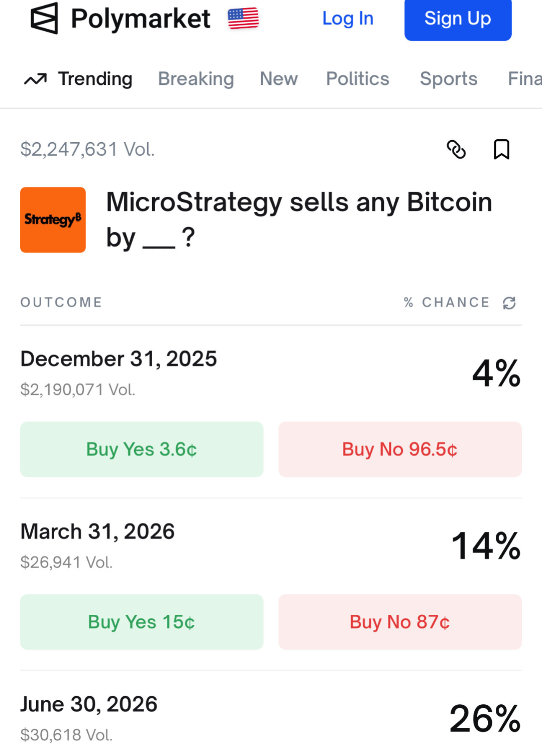
Task: Expand the March 31, 2026 outcome
Action: [97, 531]
